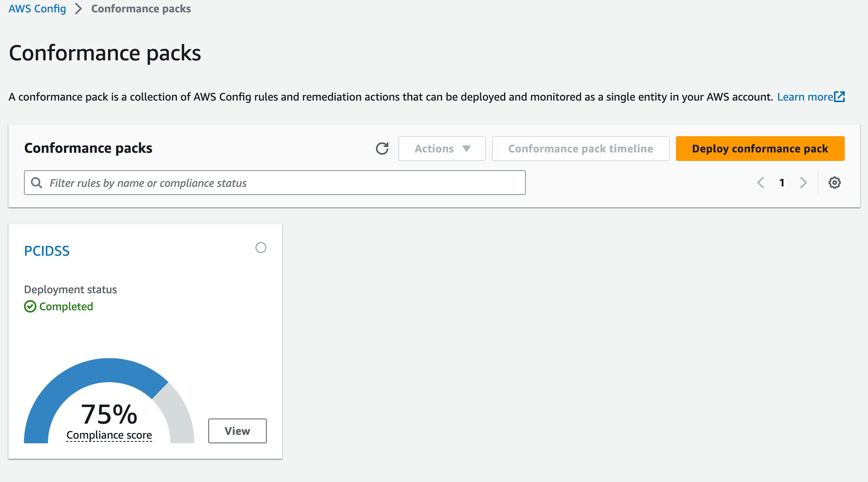868x482 pixels.
Task: Deploy a new conformance pack
Action: point(760,149)
